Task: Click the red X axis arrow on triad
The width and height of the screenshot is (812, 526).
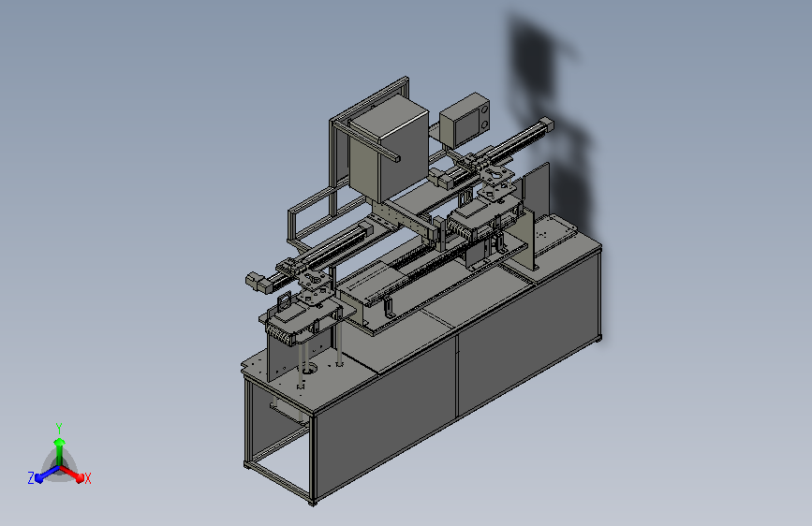Action: pyautogui.click(x=72, y=474)
